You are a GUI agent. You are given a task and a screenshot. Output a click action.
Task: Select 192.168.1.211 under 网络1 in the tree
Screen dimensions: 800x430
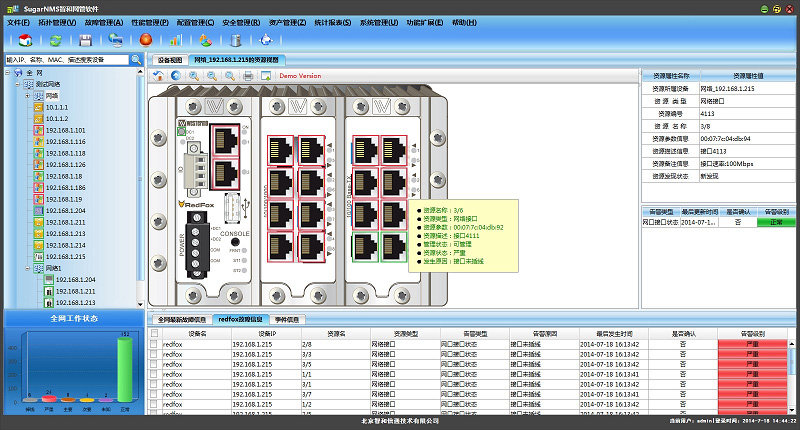click(x=76, y=291)
